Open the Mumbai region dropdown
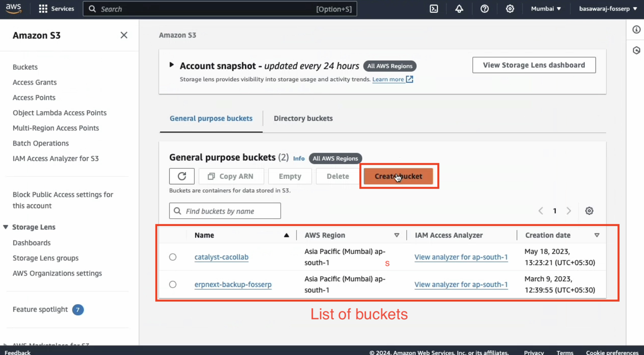Screen dimensions: 644x355 point(546,9)
